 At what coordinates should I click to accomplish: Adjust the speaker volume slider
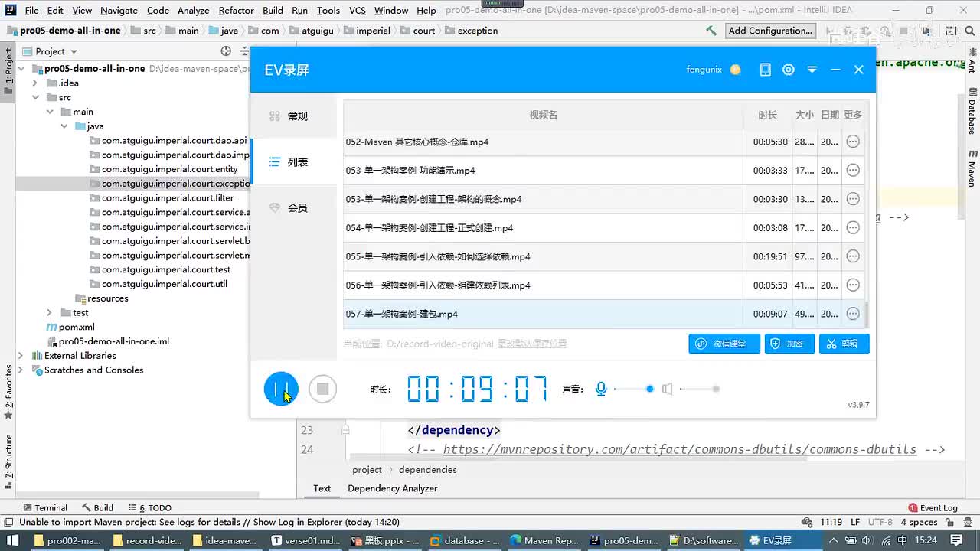[x=700, y=389]
